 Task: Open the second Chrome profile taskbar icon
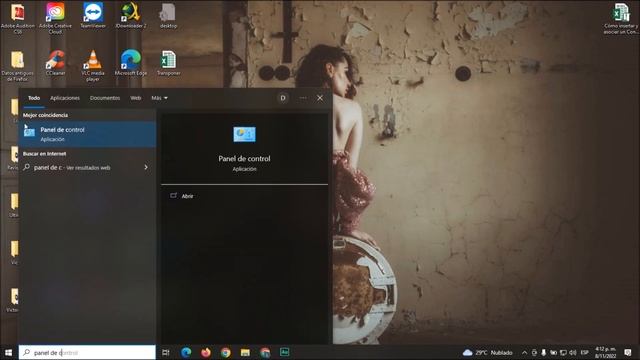(265, 352)
